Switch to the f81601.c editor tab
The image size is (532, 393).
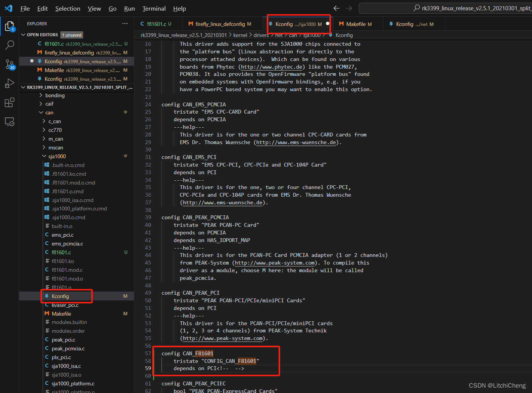[158, 24]
